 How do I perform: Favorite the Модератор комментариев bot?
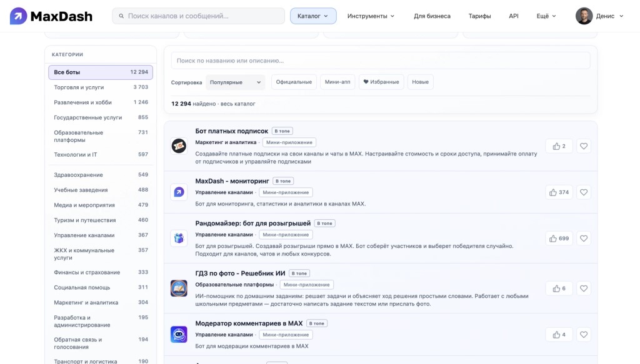(584, 334)
